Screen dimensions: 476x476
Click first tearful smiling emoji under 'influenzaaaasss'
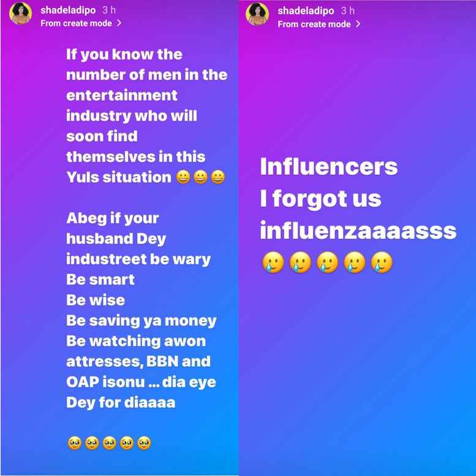[x=273, y=262]
